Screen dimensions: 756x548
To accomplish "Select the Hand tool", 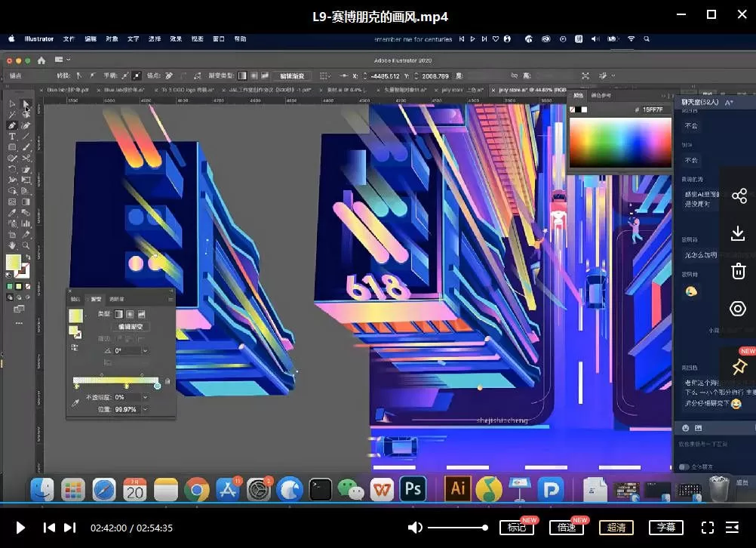I will tap(12, 245).
